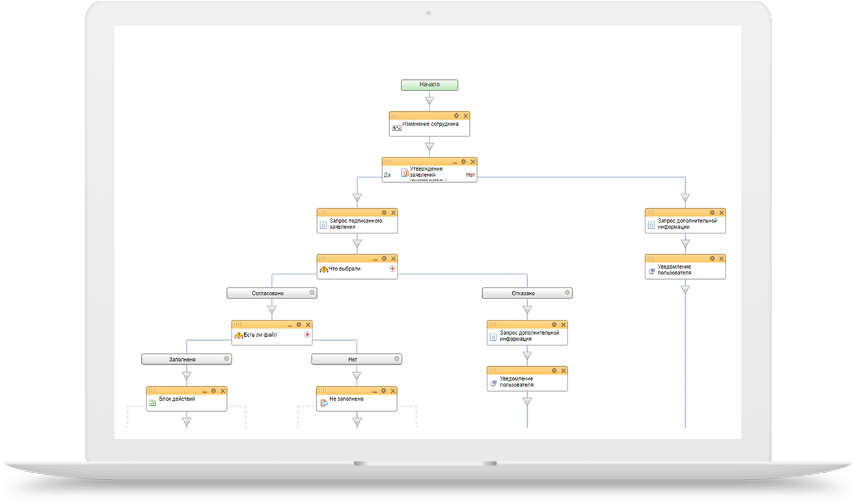Add branch with red plus in Что выбрали
Viewport: 857px width, 504px height.
[x=392, y=268]
